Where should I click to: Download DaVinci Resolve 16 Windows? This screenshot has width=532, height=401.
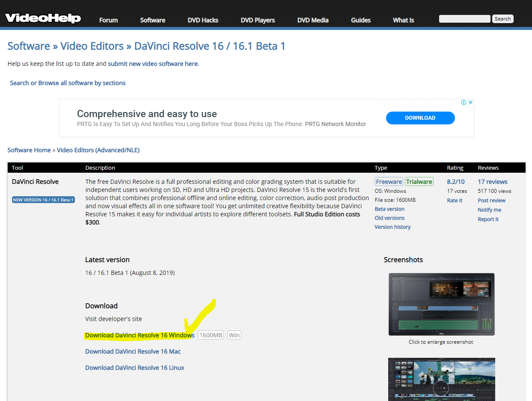pyautogui.click(x=140, y=335)
